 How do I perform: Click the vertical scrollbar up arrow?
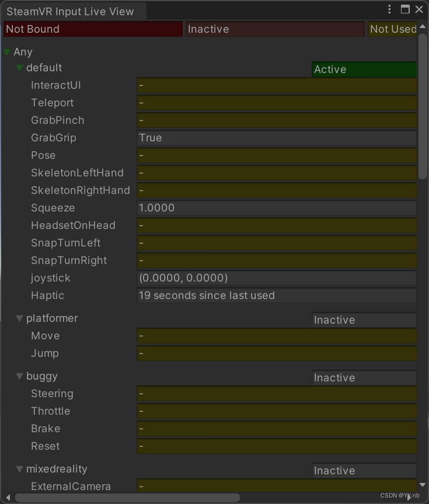click(423, 26)
